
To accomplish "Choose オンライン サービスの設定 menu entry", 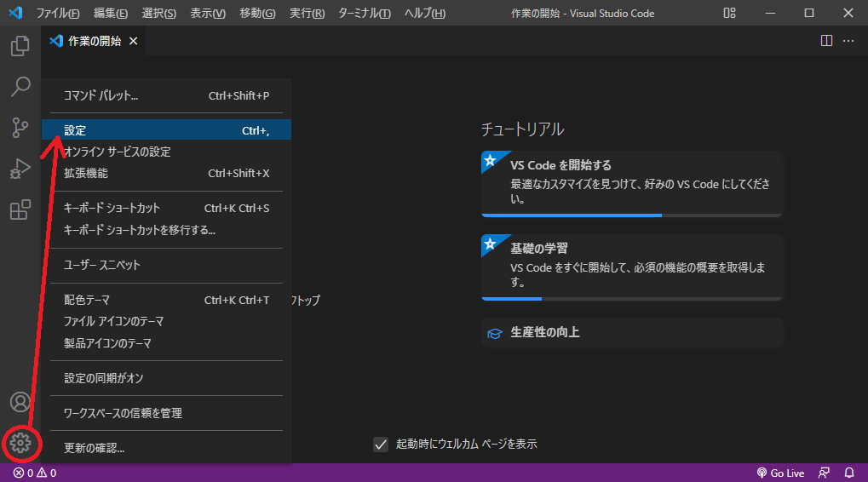I will coord(166,152).
